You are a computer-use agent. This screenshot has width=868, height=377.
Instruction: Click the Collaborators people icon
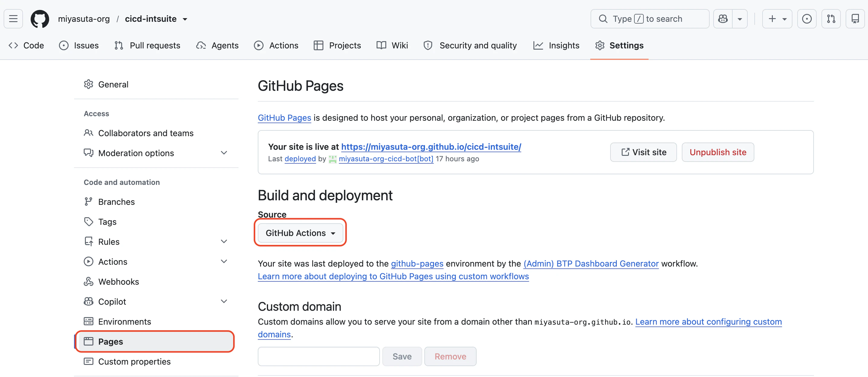point(89,133)
